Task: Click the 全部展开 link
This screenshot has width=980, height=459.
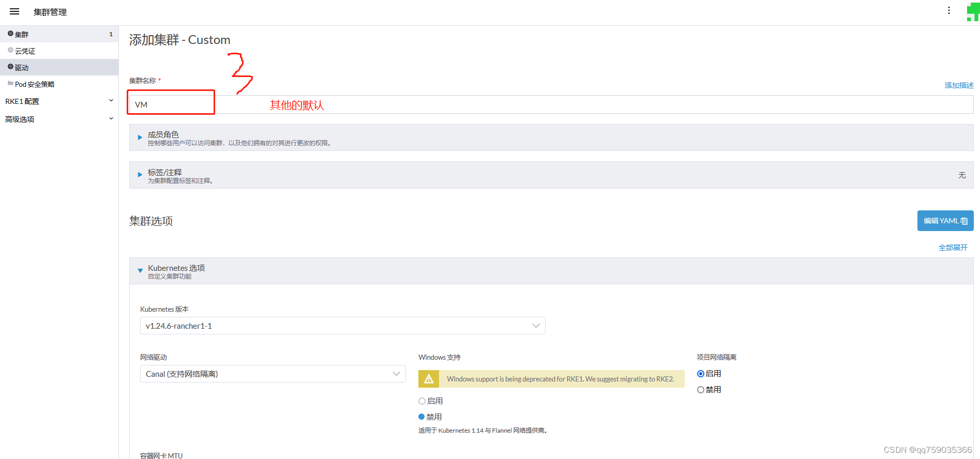Action: click(x=953, y=248)
